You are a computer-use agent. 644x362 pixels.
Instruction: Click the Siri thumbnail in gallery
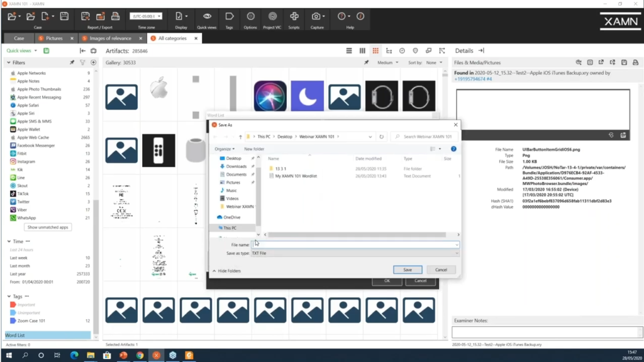point(270,96)
